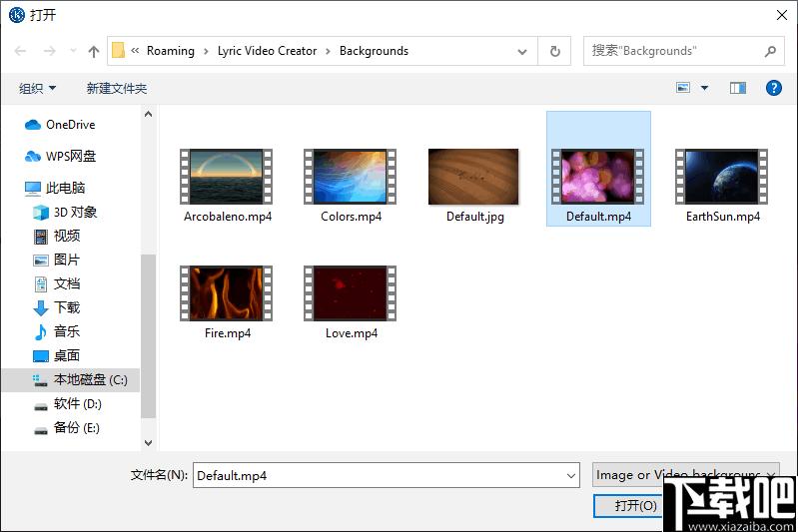Viewport: 798px width, 532px height.
Task: Select 此电脑 in the navigation pane
Action: tap(55, 188)
